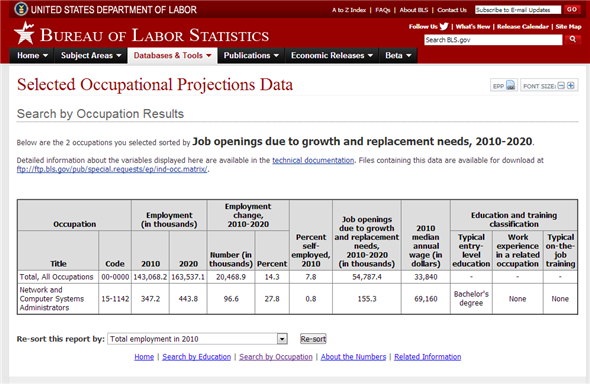Click the 96.6 change value
The height and width of the screenshot is (384, 590).
(x=231, y=299)
